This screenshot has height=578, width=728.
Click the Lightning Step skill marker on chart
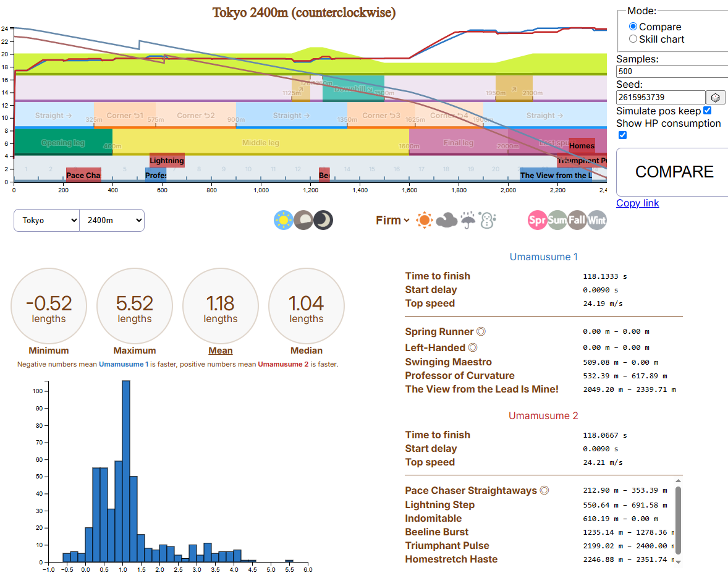[x=167, y=160]
